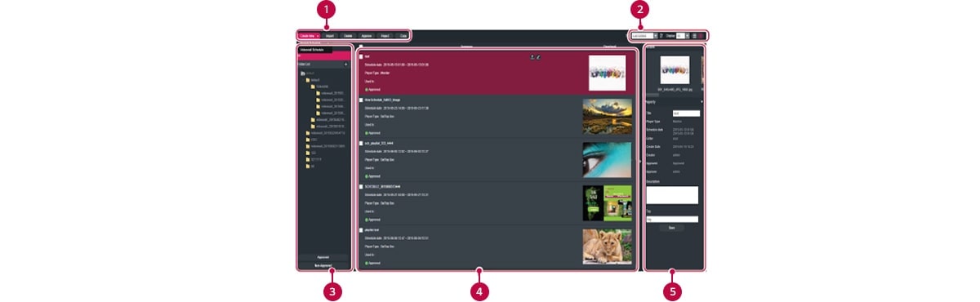Tick checkbox of sch_playlist schedule item

pos(362,143)
